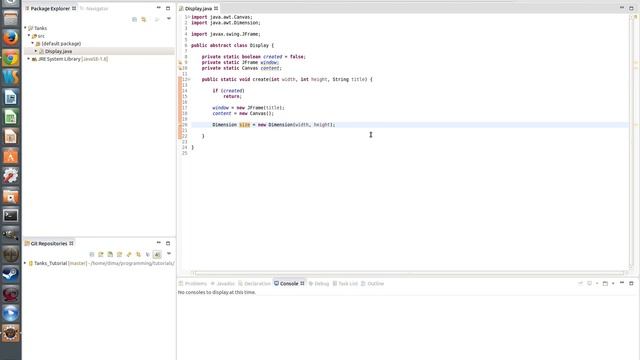The width and height of the screenshot is (640, 360).
Task: Clone a Git repository icon
Action: pos(110,254)
